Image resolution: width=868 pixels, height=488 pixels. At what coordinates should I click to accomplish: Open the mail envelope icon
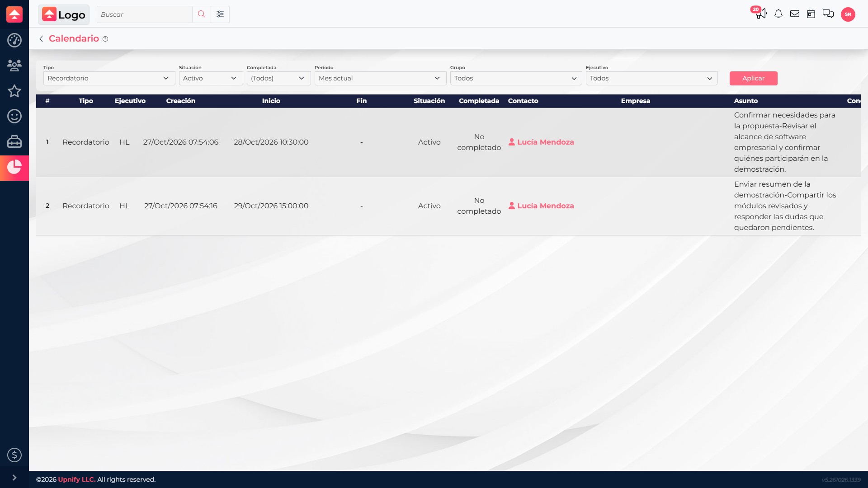(795, 14)
